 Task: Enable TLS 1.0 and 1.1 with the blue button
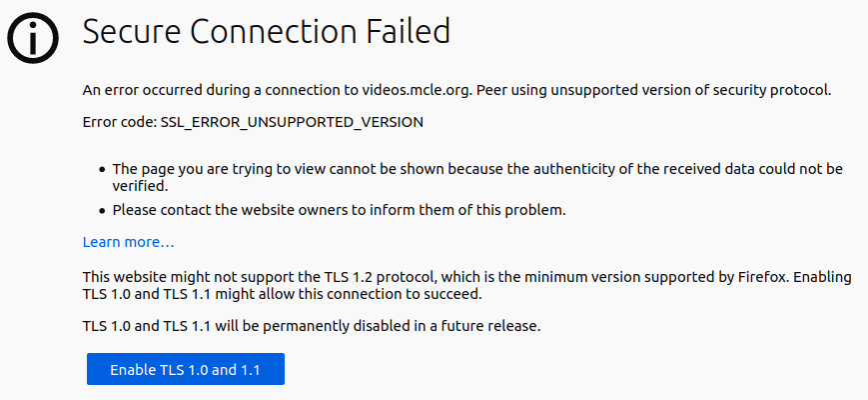point(186,369)
